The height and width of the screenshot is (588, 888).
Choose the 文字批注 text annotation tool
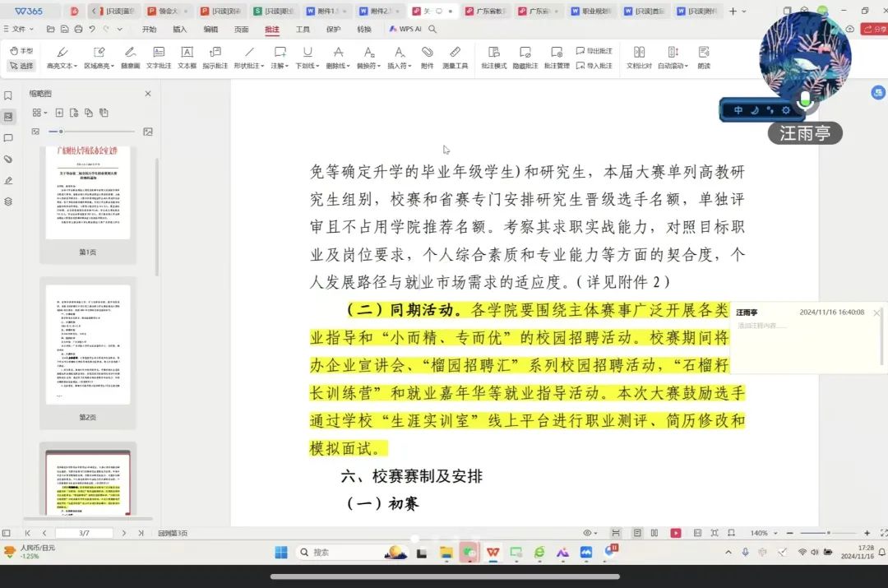tap(159, 58)
